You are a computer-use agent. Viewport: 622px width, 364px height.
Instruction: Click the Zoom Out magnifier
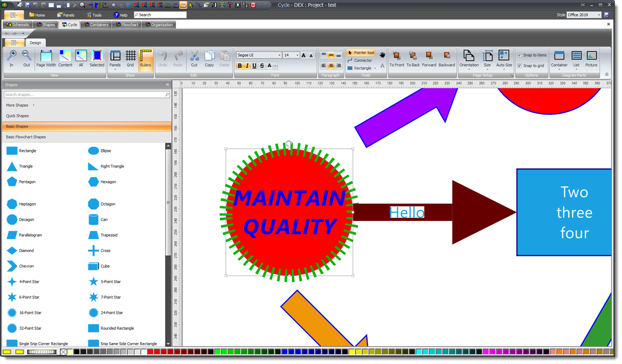[26, 58]
